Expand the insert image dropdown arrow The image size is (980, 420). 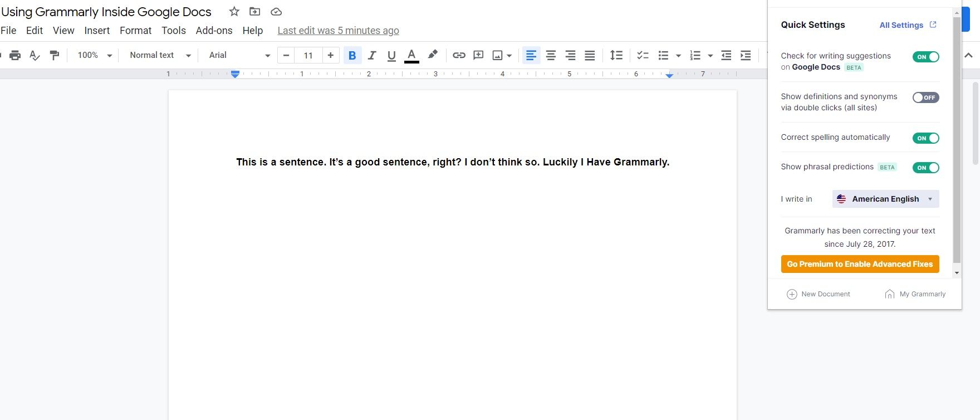[509, 56]
